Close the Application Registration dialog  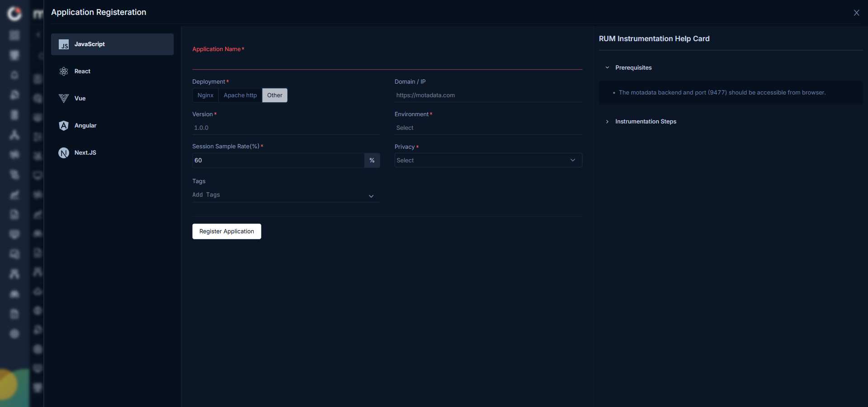coord(856,13)
